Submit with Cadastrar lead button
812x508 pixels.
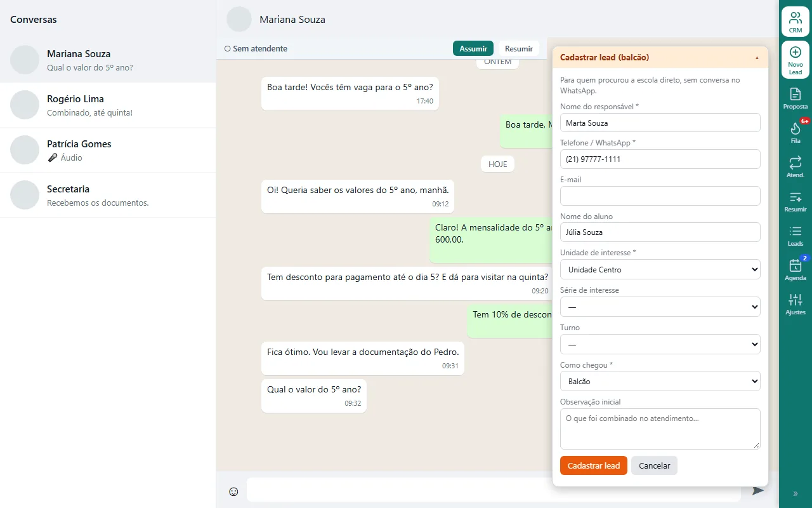(594, 465)
